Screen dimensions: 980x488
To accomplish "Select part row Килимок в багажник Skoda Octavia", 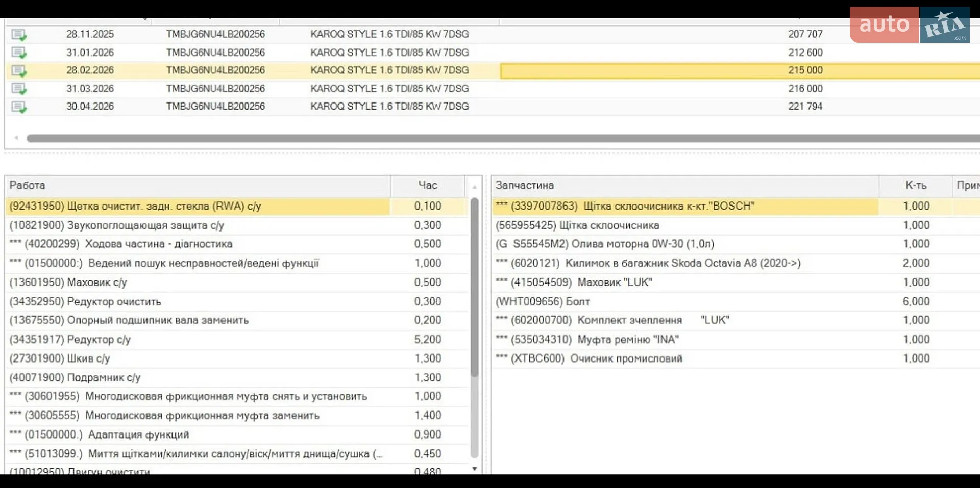I will click(x=736, y=263).
